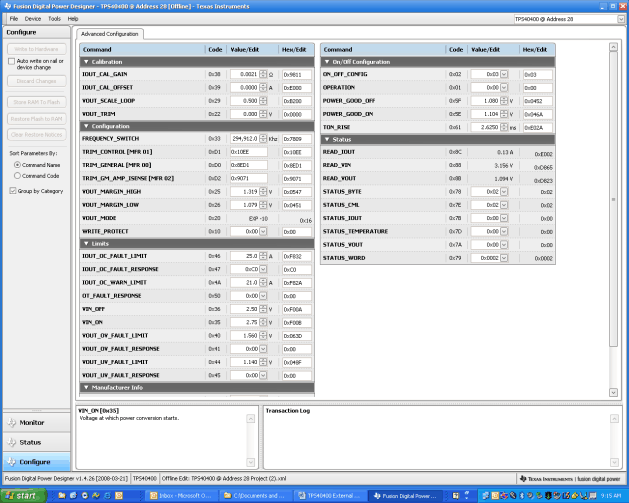Adjust IOUT_OC_FAULT_LIMIT stepper
Screen dimensions: 629x503
263,256
